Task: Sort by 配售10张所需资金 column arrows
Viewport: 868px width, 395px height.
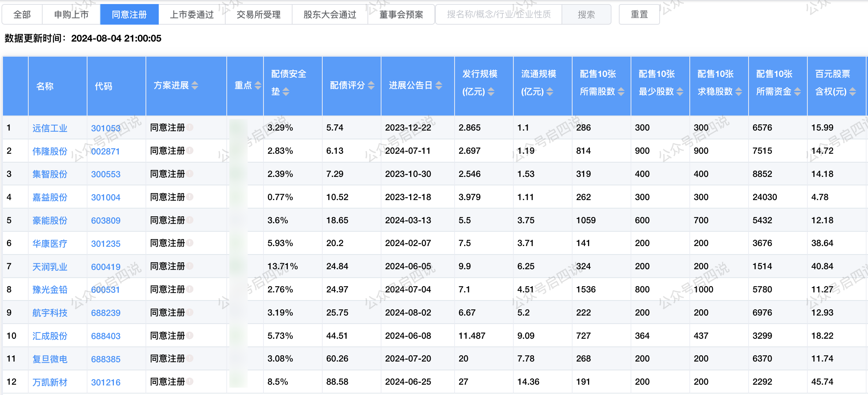Action: click(797, 92)
